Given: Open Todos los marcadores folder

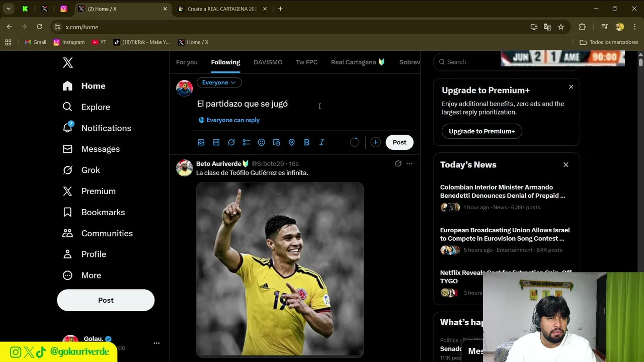Looking at the screenshot, I should pyautogui.click(x=609, y=42).
